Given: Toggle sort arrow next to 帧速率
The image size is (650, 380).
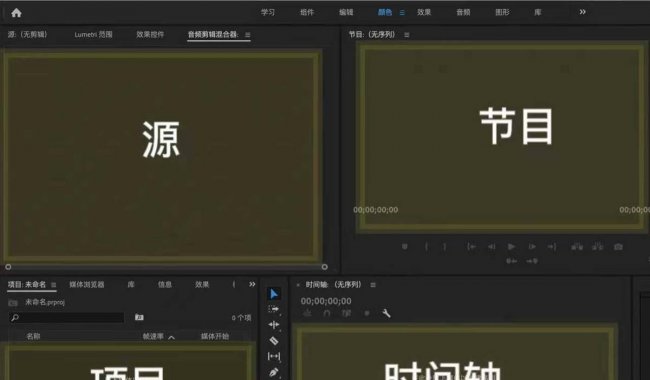Looking at the screenshot, I should 171,337.
